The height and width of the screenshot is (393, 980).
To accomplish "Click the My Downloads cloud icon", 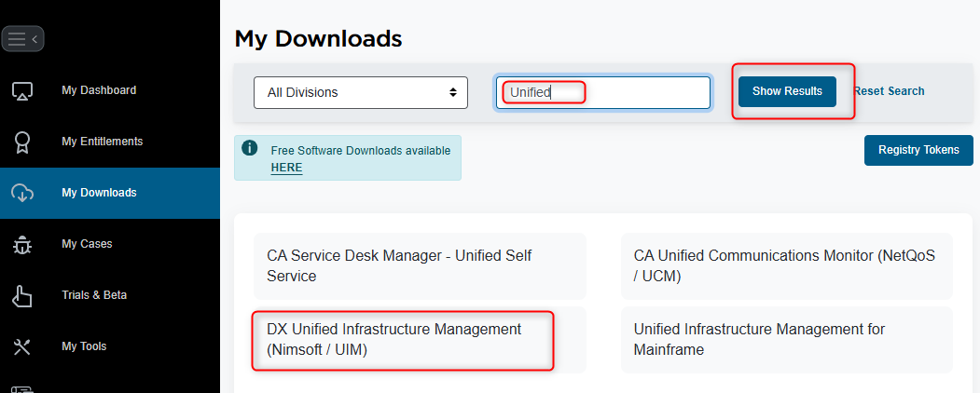I will click(22, 193).
